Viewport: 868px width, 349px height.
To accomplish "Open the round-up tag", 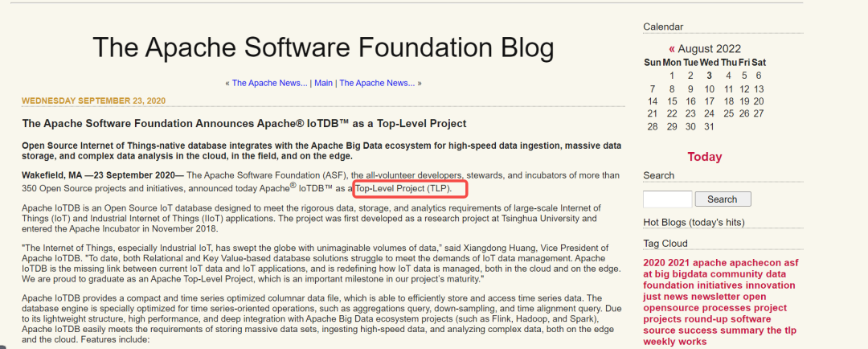I will [x=706, y=319].
